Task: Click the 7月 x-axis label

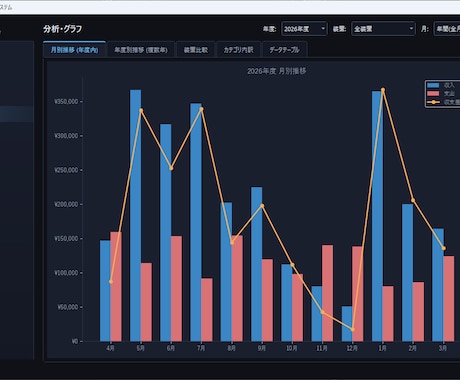Action: click(201, 348)
